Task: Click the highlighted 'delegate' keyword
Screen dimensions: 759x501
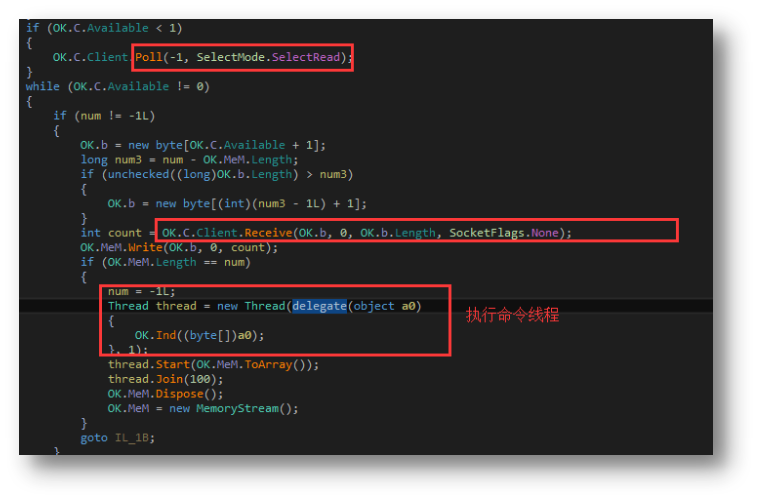Action: 319,306
